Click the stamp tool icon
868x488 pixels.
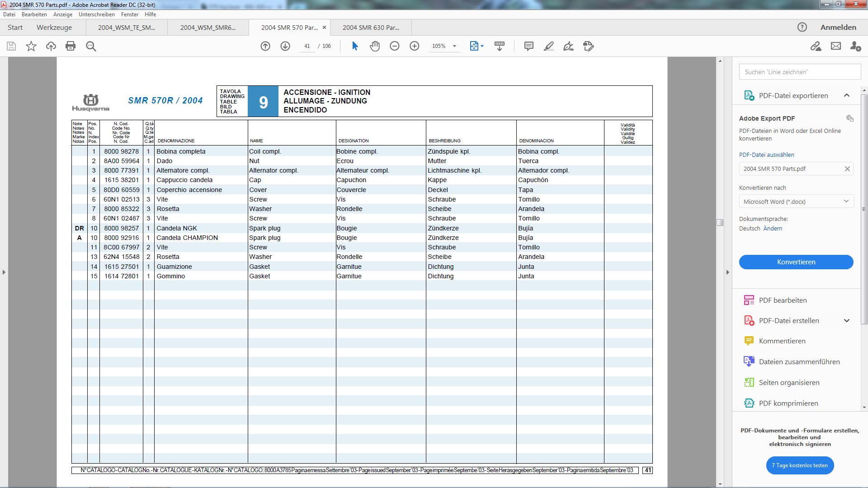click(x=588, y=46)
